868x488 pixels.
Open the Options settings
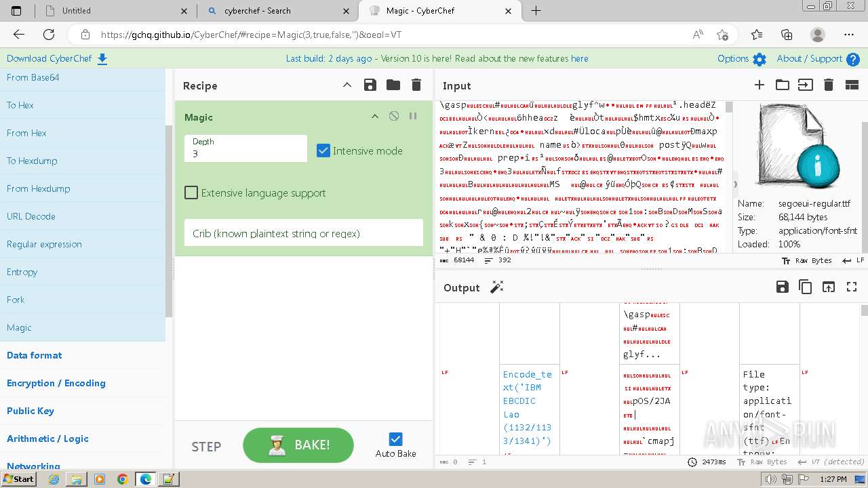click(742, 59)
